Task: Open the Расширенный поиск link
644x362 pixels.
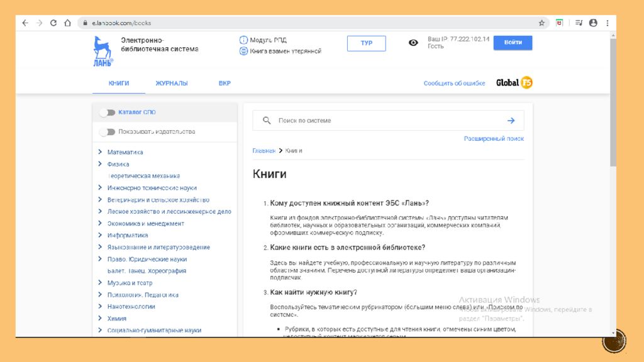Action: [x=494, y=139]
